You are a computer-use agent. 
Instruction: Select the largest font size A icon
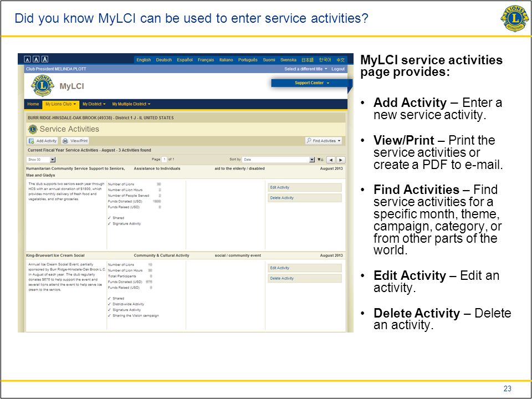(x=45, y=59)
